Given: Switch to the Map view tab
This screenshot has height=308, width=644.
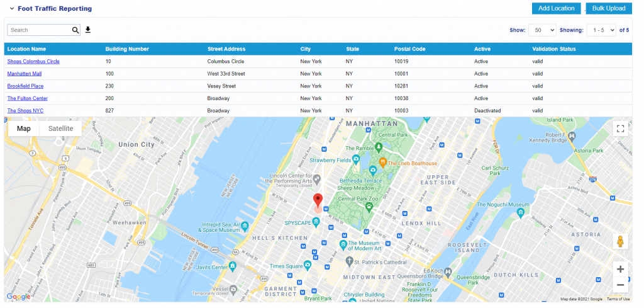Looking at the screenshot, I should click(x=24, y=128).
